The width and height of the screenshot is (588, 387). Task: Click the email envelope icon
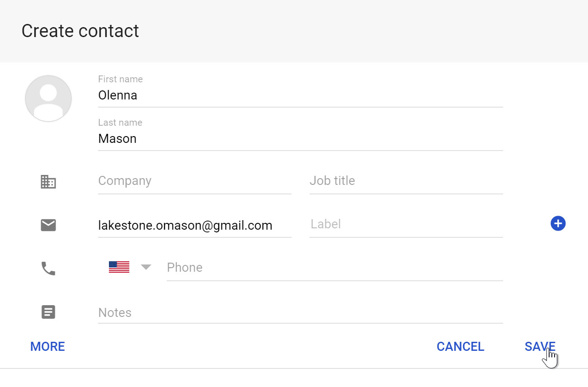(x=48, y=225)
